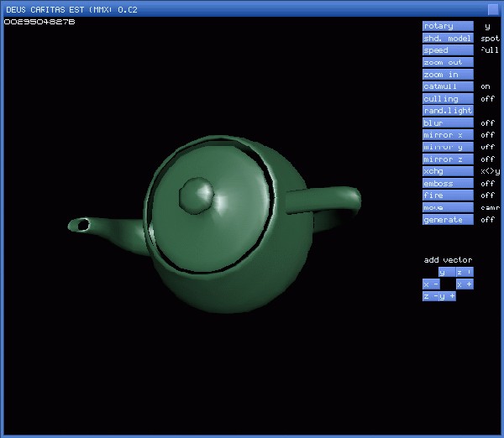Click the rotary axis button
The image size is (504, 438).
coord(448,26)
